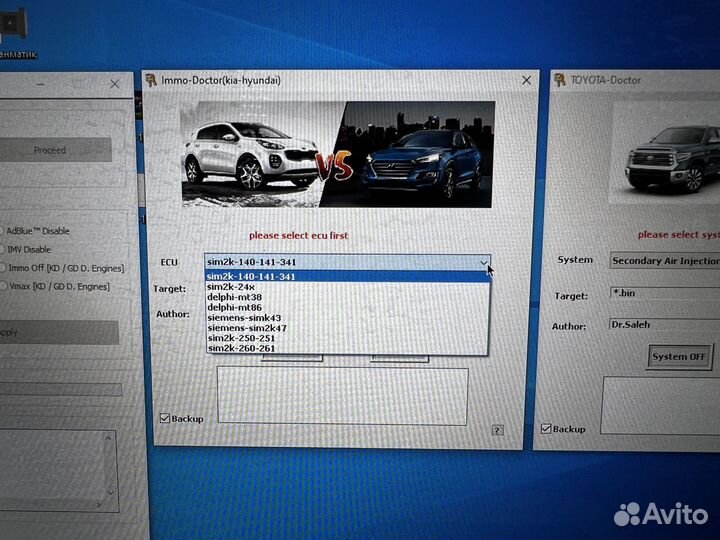Image resolution: width=720 pixels, height=540 pixels.
Task: Select sim2k-140-141-341 in the ECU list
Action: click(348, 276)
